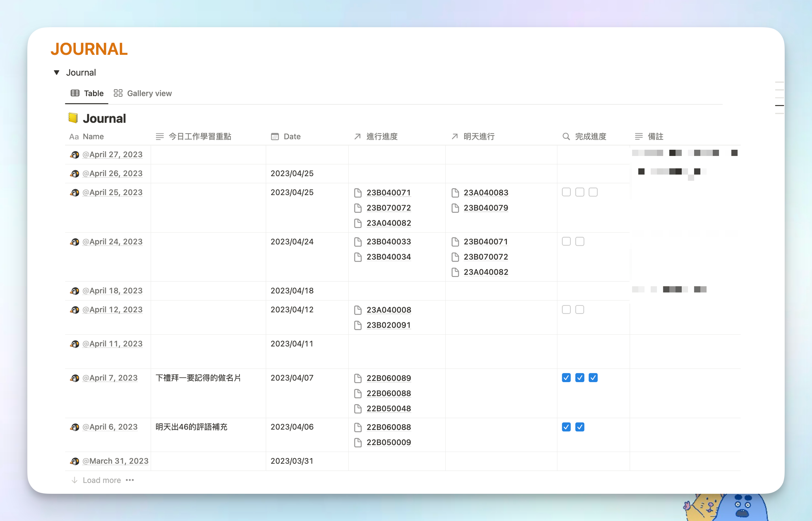
Task: Click the Name column header
Action: (x=86, y=136)
